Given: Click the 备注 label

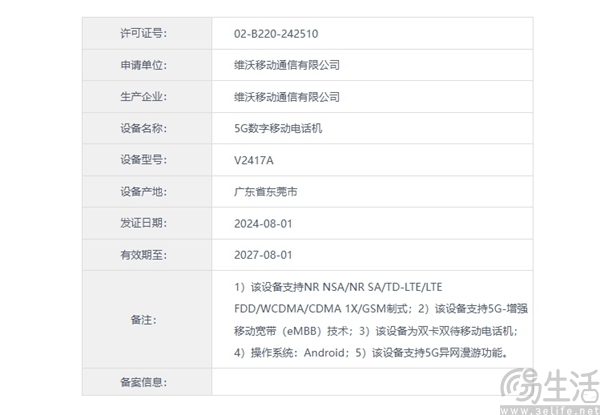Looking at the screenshot, I should 143,320.
